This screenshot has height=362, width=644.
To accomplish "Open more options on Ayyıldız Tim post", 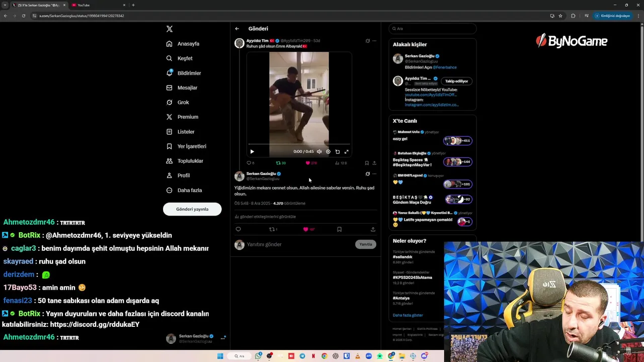I will [x=374, y=41].
